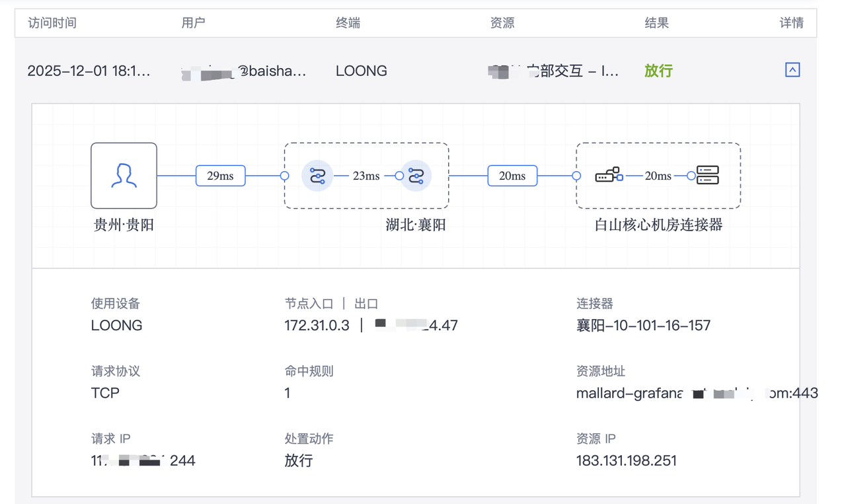
Task: Select the 用户 column header
Action: click(x=193, y=23)
